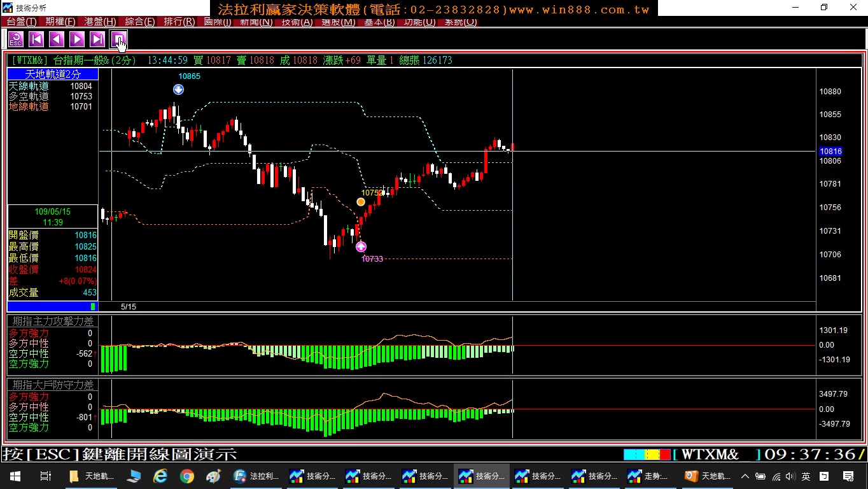This screenshot has width=868, height=489.
Task: Open the 排行(R) menu
Action: [x=179, y=22]
